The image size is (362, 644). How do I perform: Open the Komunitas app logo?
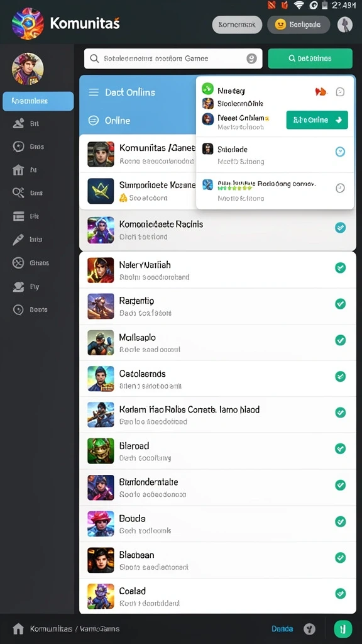click(28, 25)
